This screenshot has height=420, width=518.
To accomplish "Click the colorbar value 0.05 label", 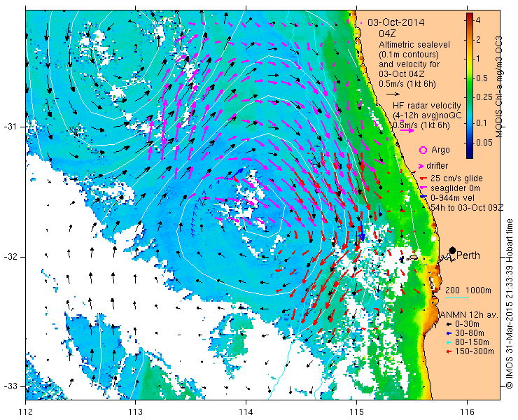I will 484,143.
